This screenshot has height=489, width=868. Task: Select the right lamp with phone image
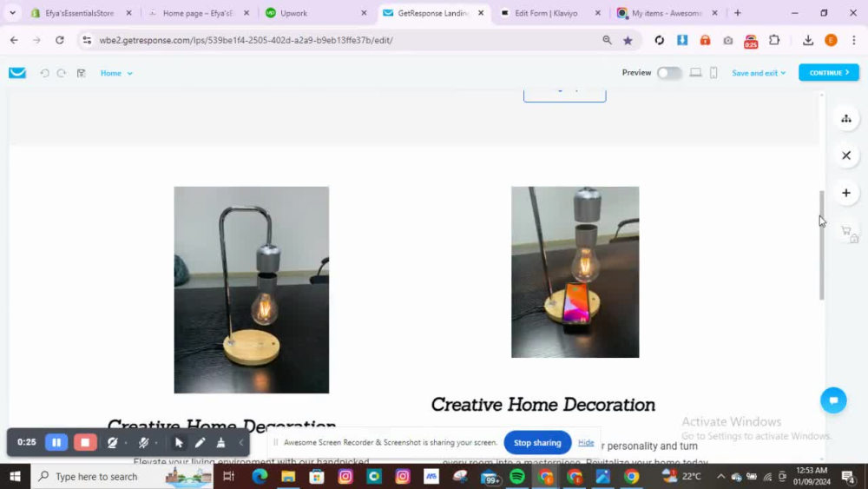pyautogui.click(x=575, y=272)
